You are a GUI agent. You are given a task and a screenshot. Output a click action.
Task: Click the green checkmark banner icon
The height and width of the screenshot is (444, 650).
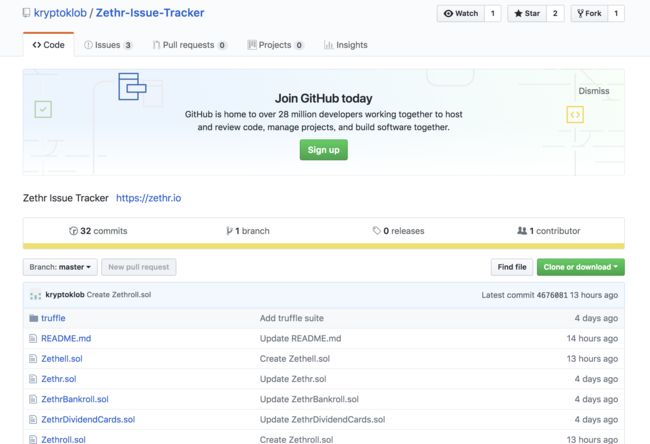(43, 109)
